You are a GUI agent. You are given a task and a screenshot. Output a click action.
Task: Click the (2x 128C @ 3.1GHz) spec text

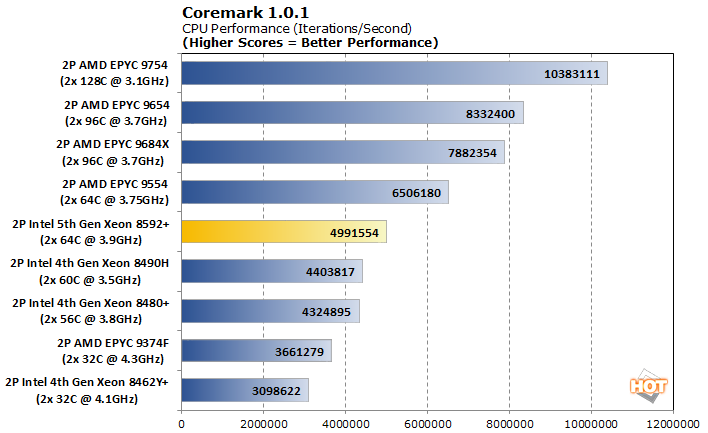pyautogui.click(x=114, y=81)
